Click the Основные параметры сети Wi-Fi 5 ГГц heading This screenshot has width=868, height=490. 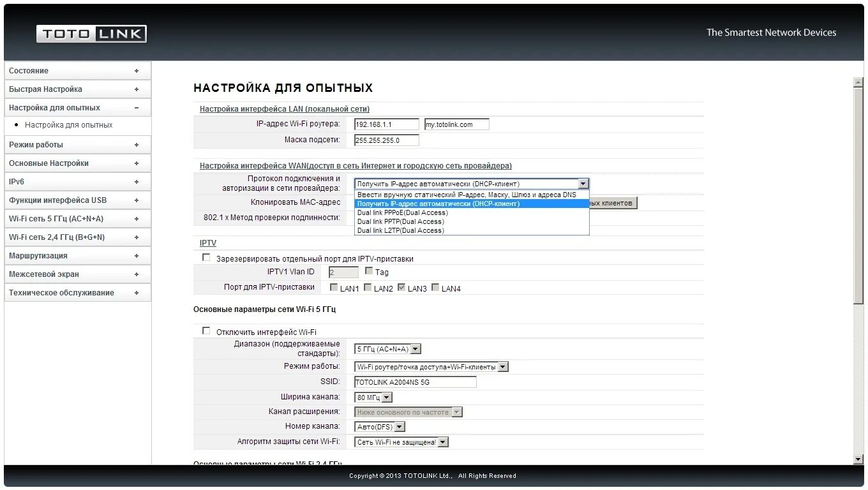[264, 309]
